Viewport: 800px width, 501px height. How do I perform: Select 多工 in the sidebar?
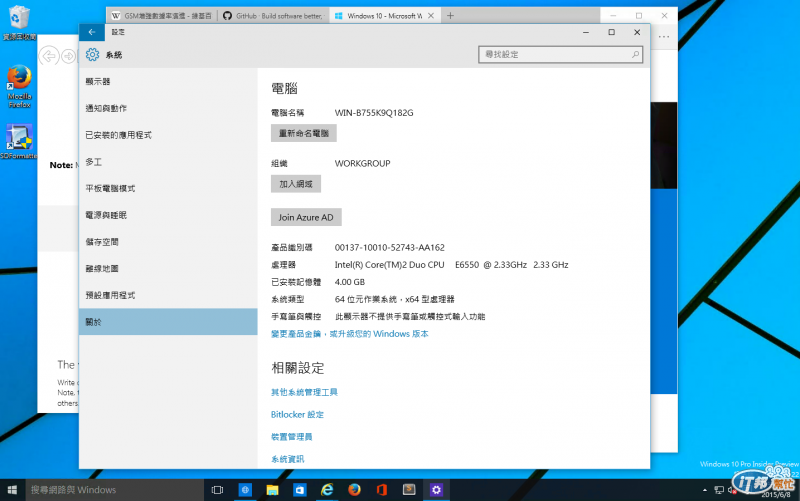[x=168, y=162]
